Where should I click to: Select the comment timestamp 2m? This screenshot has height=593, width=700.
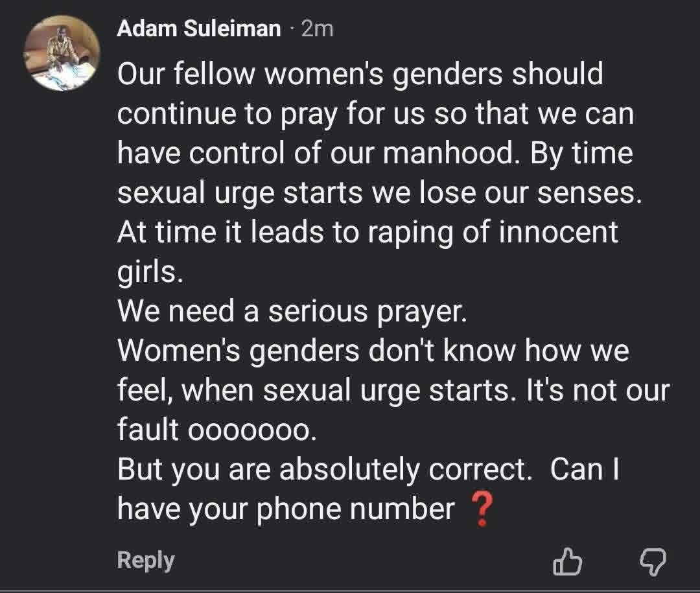[x=316, y=28]
